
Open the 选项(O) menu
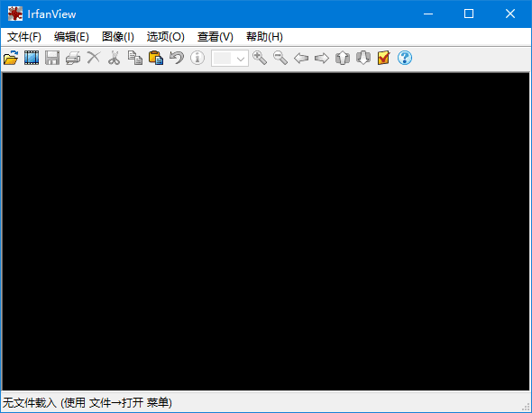click(166, 37)
